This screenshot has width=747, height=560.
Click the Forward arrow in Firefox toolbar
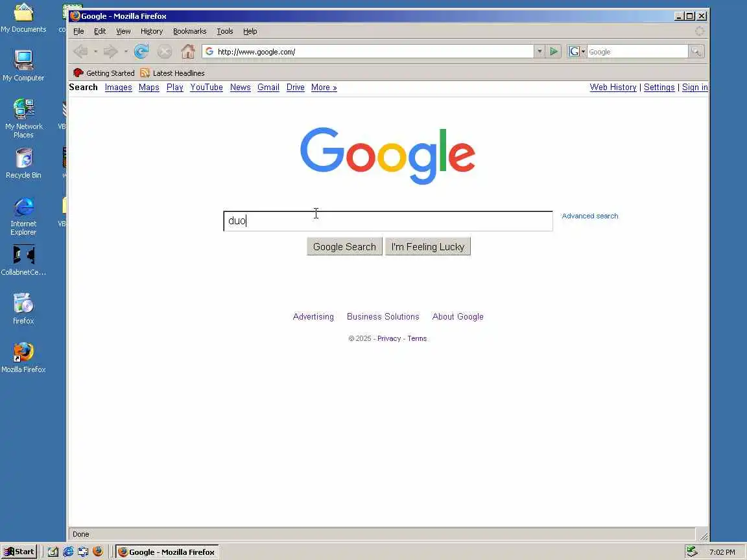click(110, 51)
